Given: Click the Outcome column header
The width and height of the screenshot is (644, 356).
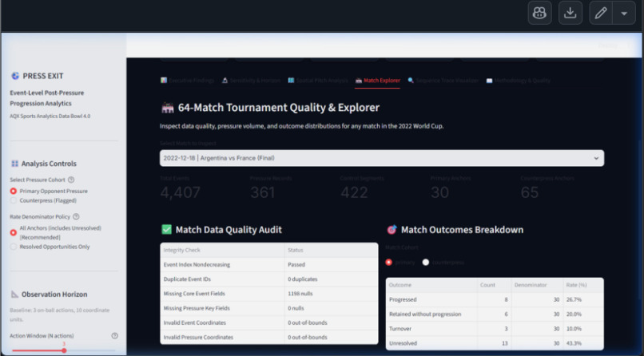Looking at the screenshot, I should [431, 285].
